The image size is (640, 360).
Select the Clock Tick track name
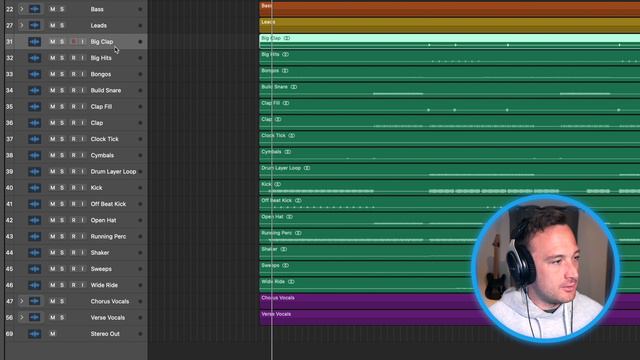pyautogui.click(x=104, y=139)
